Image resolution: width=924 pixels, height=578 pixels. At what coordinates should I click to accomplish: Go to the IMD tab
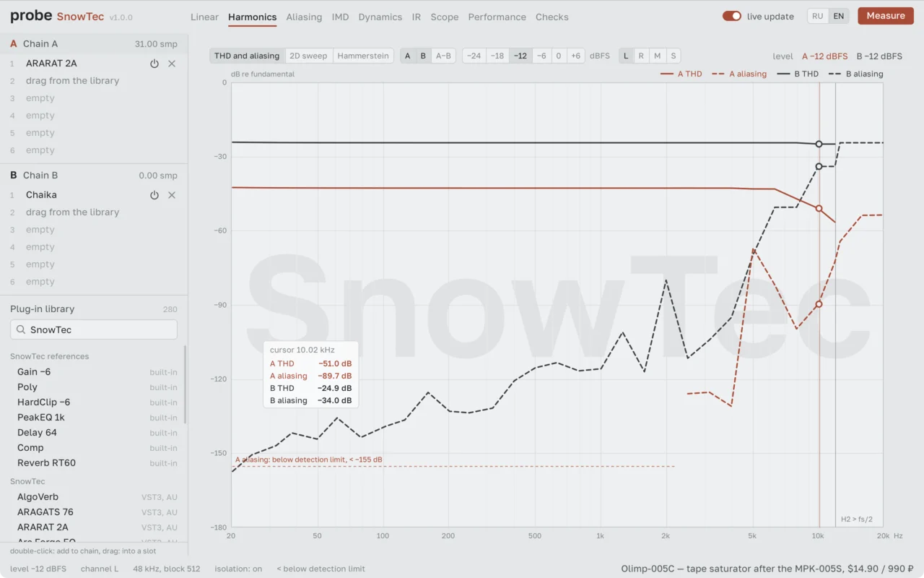click(340, 17)
